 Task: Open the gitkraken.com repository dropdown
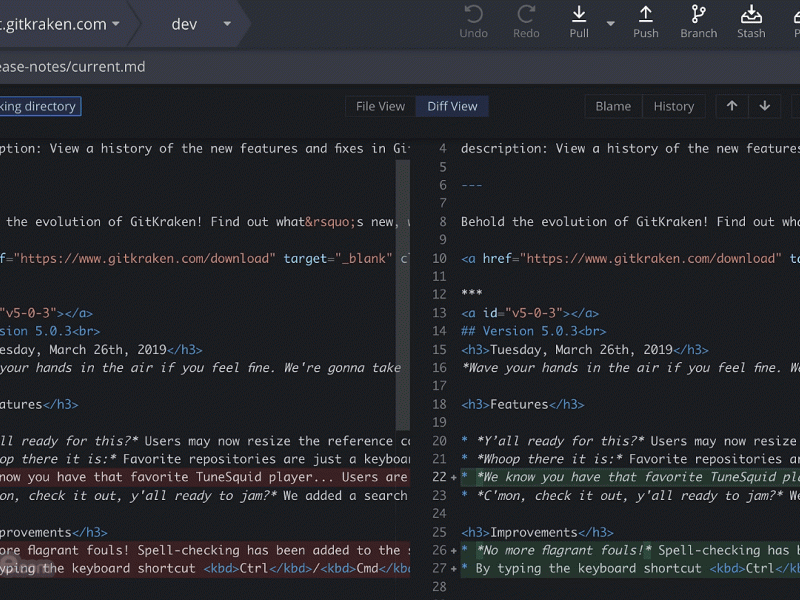coord(116,23)
